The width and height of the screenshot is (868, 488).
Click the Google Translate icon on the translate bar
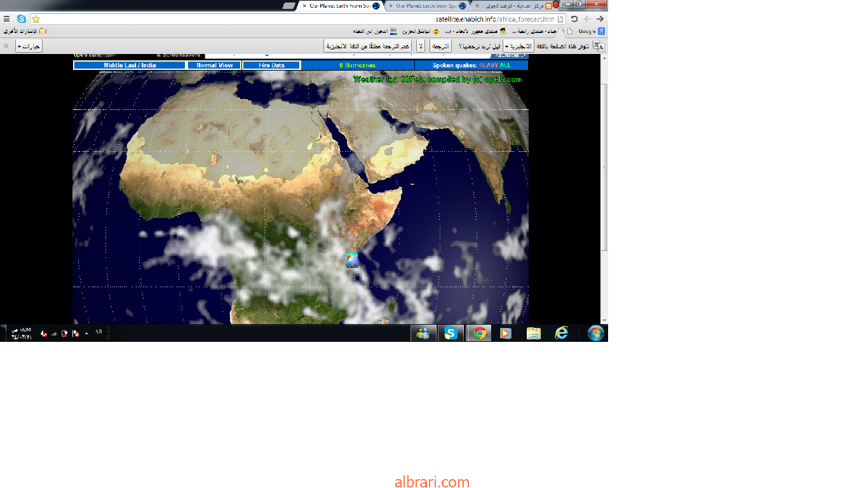click(x=598, y=46)
